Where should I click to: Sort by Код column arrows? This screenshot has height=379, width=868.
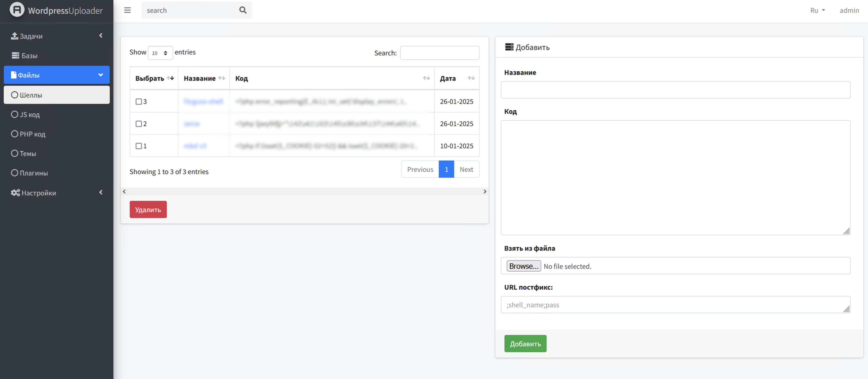tap(426, 78)
